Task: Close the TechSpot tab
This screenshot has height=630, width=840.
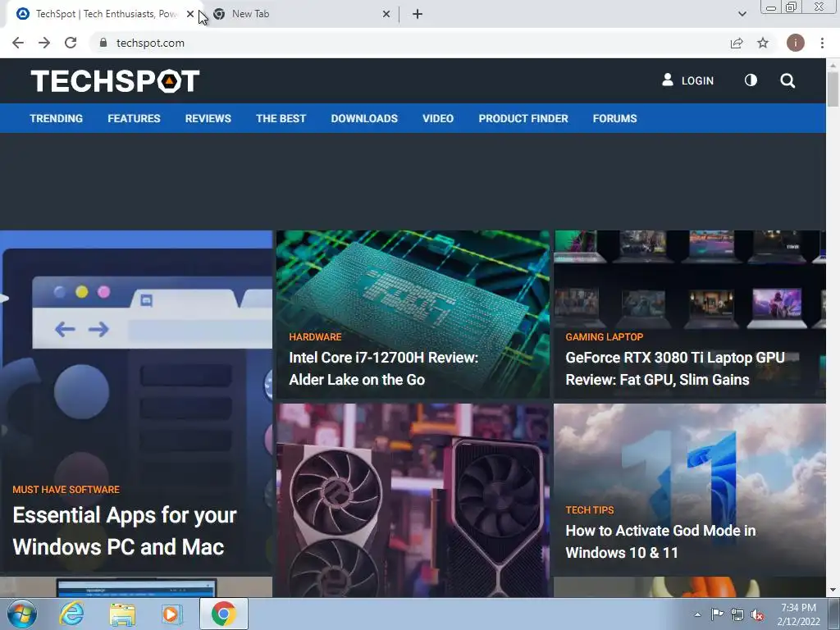Action: tap(190, 15)
